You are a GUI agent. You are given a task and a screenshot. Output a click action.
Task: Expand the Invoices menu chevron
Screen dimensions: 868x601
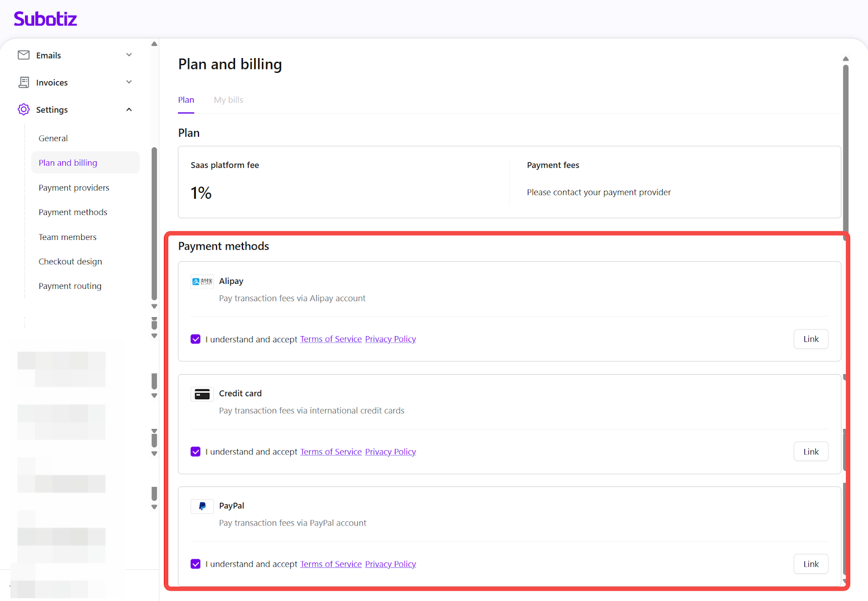pos(129,82)
